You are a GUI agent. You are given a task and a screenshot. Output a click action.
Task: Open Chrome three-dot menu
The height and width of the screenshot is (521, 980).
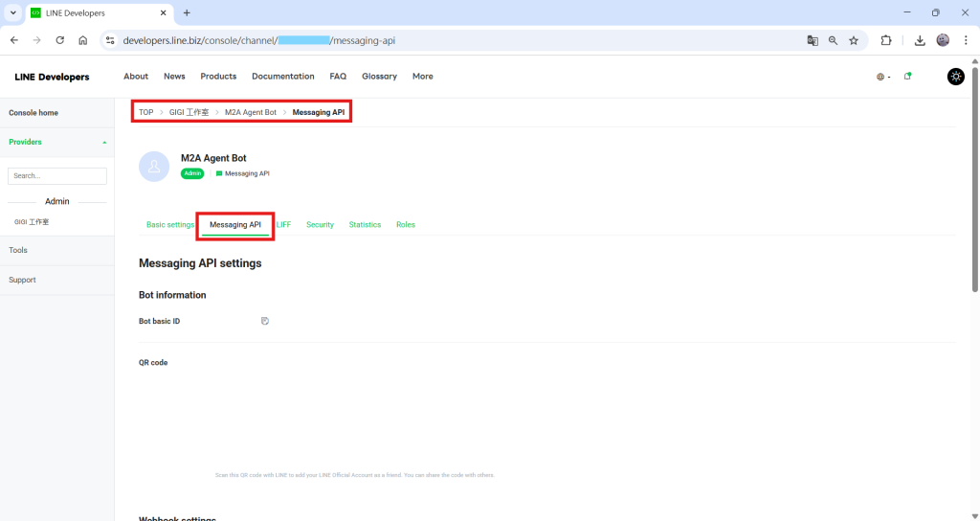coord(966,40)
